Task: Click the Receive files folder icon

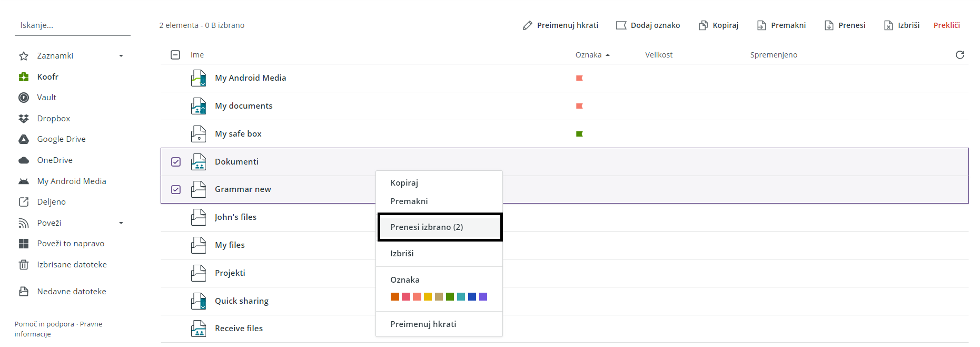Action: tap(199, 329)
